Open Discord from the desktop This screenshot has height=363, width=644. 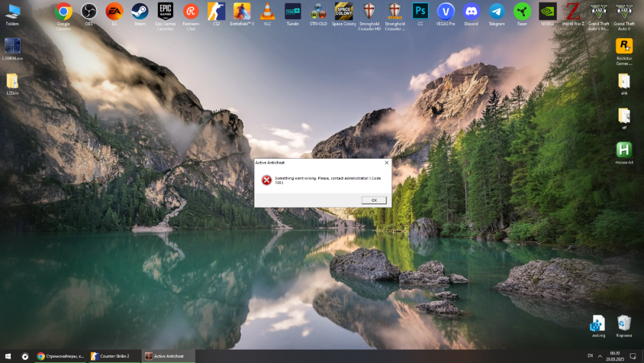471,12
